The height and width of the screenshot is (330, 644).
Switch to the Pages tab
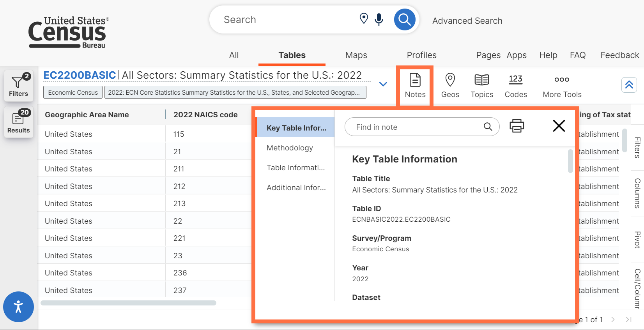488,55
